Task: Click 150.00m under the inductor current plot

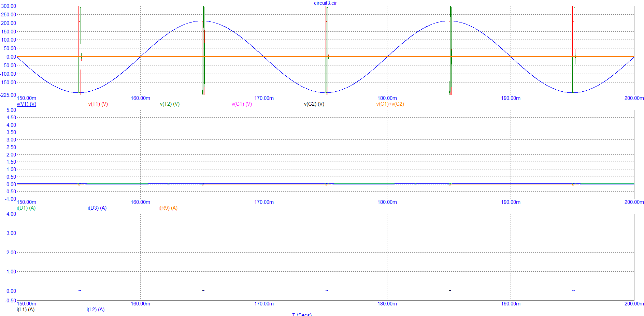Action: coord(27,304)
